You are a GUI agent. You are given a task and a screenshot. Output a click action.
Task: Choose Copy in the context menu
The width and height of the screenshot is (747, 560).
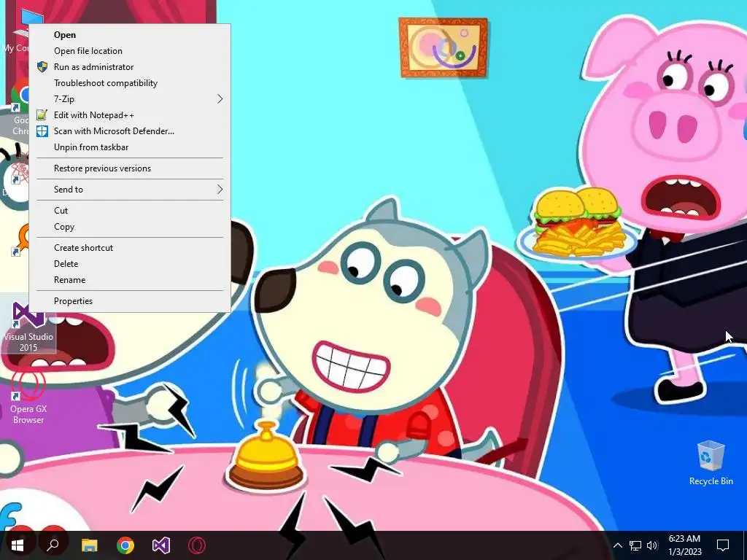pos(130,227)
